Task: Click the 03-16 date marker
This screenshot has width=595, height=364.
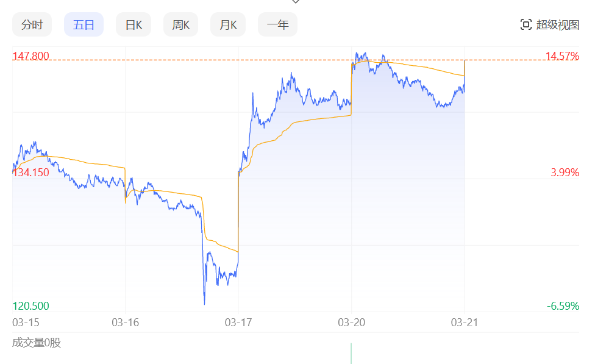Action: tap(126, 322)
